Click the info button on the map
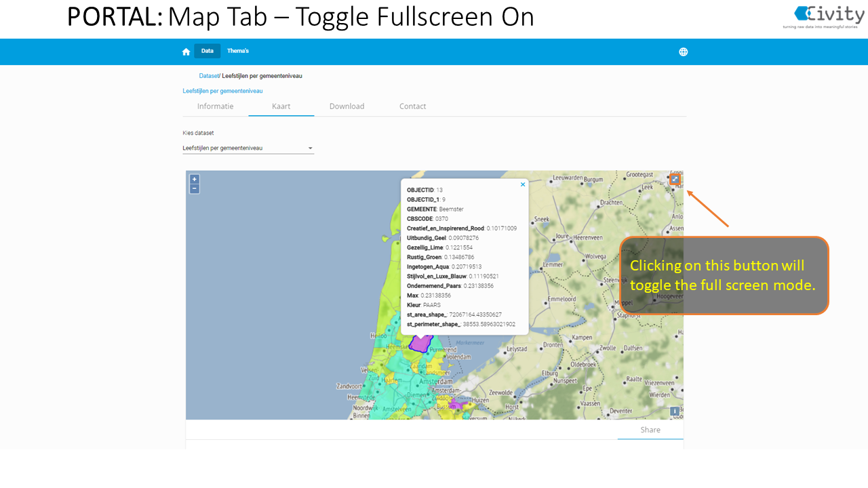The height and width of the screenshot is (488, 868). (675, 411)
